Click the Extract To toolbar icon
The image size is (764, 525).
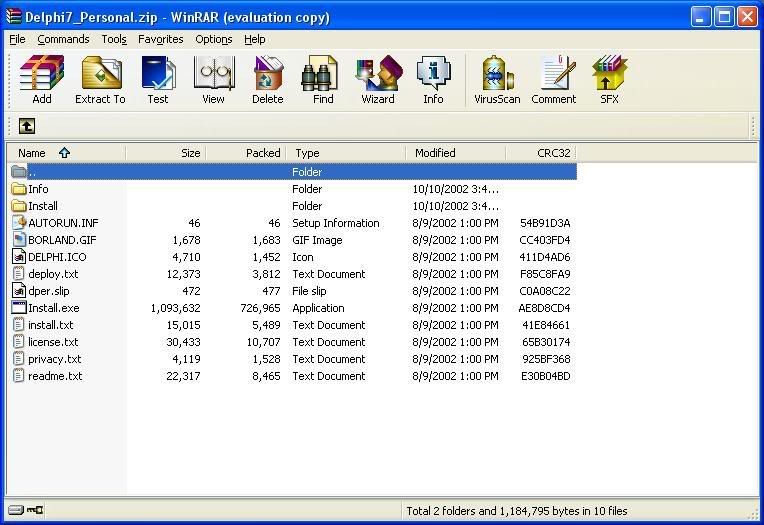click(100, 79)
